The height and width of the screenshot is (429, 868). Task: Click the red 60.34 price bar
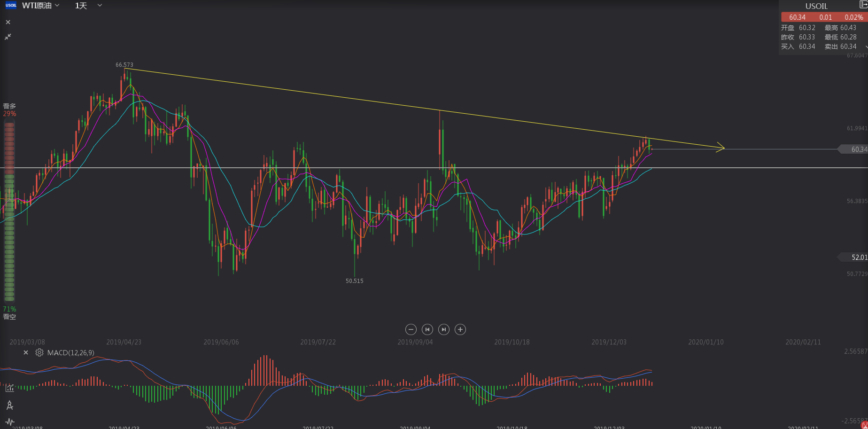pos(823,17)
